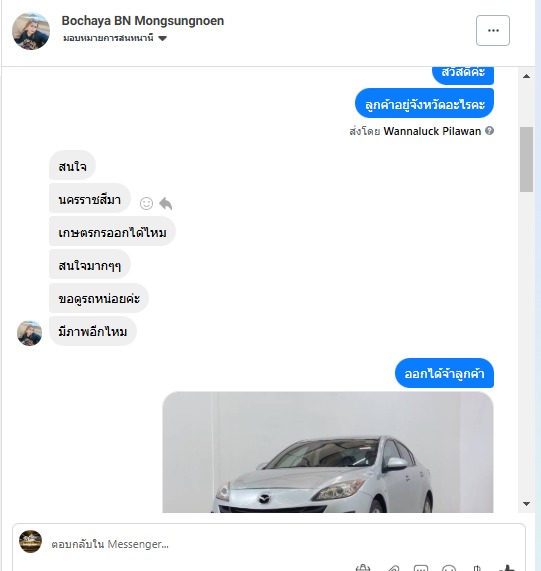Click the scroll down arrow of chat

[526, 504]
